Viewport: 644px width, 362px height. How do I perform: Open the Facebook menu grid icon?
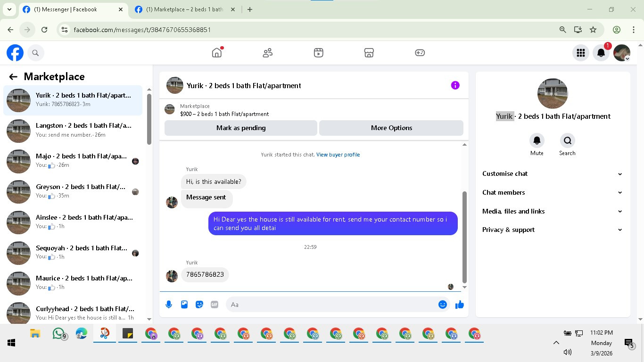pyautogui.click(x=581, y=53)
